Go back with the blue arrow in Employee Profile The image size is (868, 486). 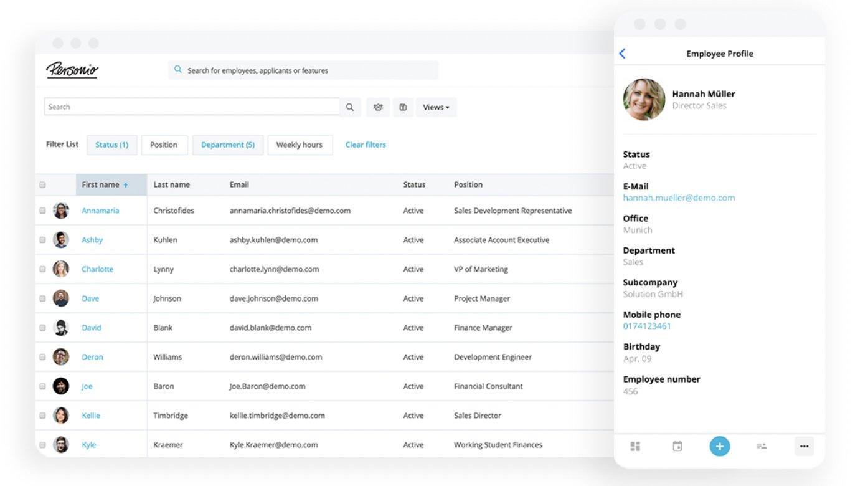click(x=622, y=54)
